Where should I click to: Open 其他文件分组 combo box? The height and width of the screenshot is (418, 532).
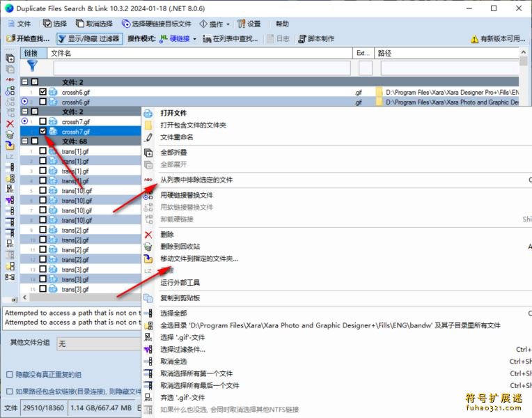click(x=98, y=343)
